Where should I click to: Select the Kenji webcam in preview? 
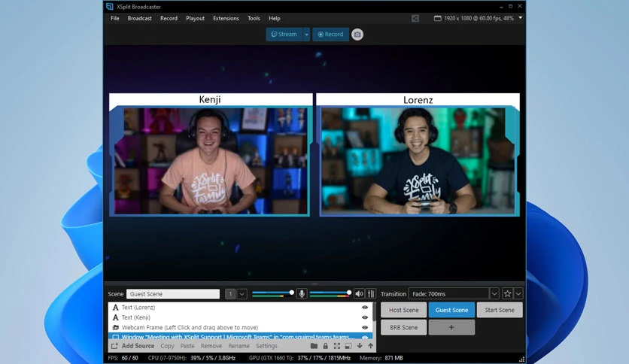point(211,161)
